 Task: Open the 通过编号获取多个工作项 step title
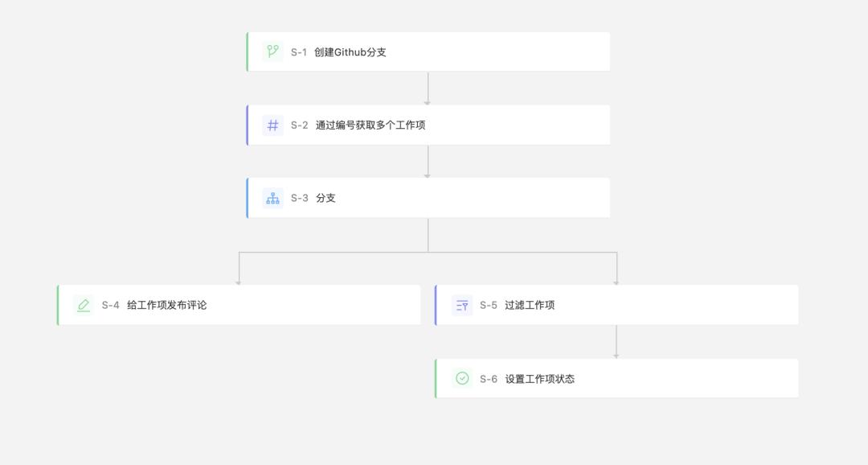(370, 125)
